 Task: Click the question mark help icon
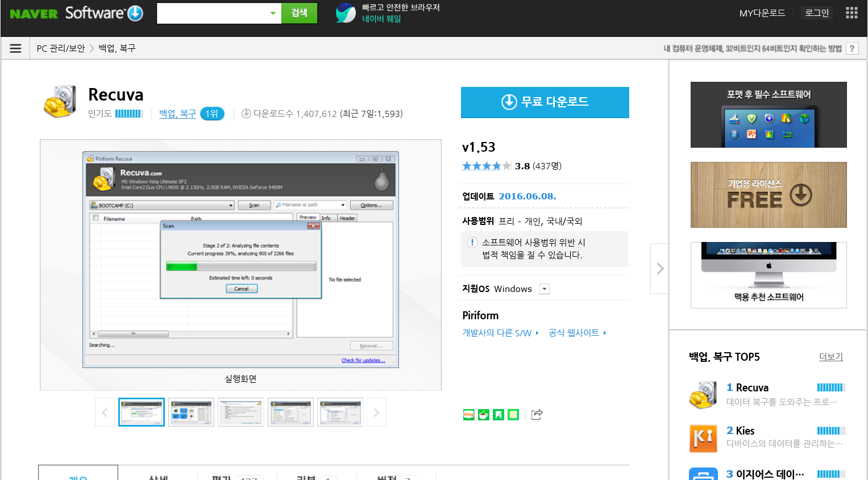click(852, 49)
